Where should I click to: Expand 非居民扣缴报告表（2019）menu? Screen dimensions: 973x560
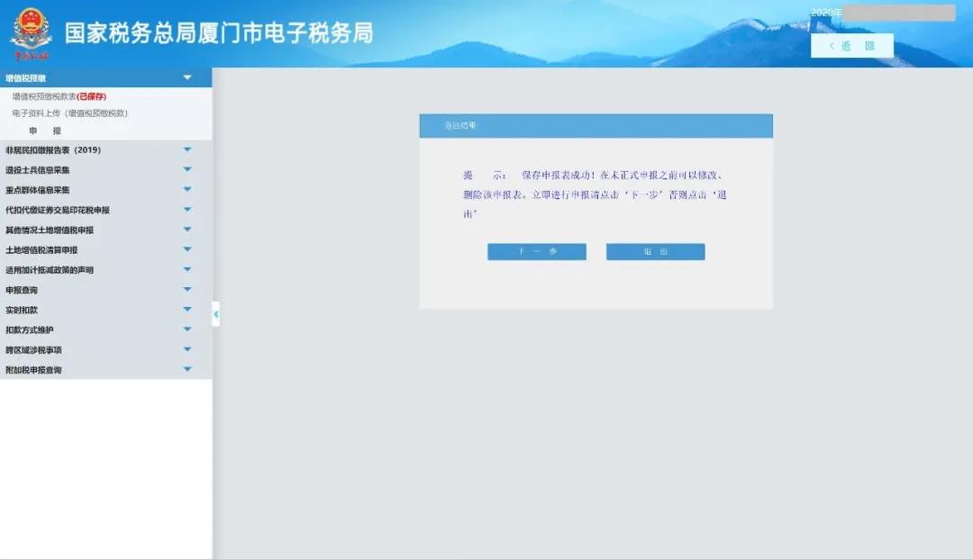[x=187, y=149]
